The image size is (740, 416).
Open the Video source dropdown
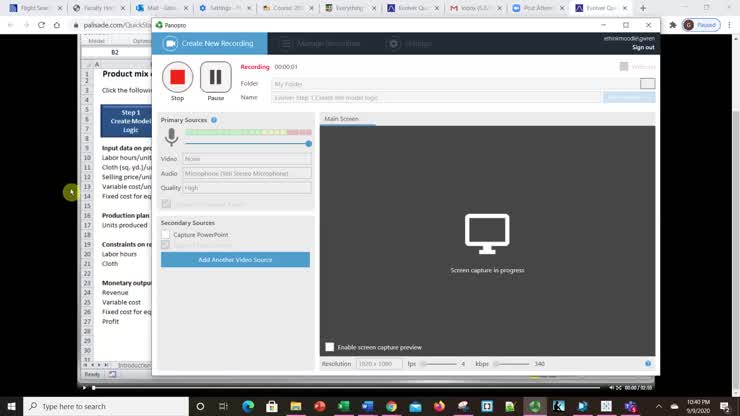[x=246, y=159]
